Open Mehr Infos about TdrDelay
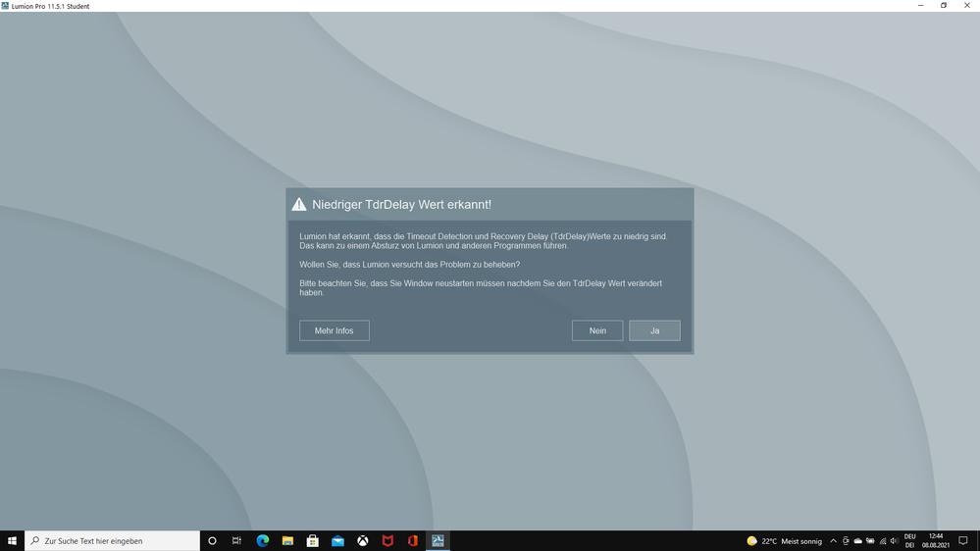 335,330
